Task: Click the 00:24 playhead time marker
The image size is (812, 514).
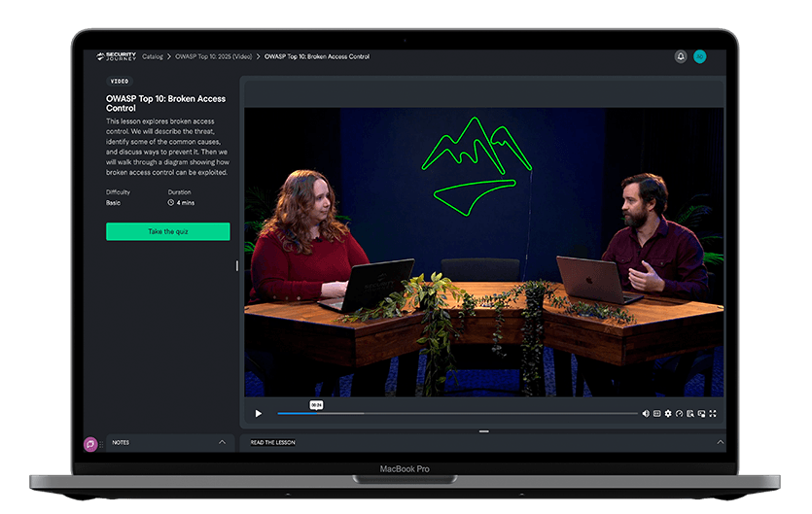Action: click(x=316, y=405)
